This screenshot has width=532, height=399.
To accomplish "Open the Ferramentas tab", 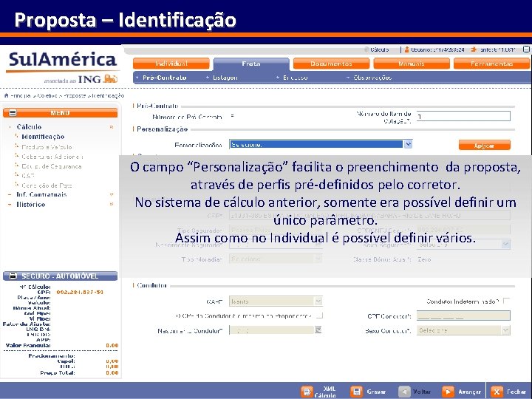I will coord(491,64).
